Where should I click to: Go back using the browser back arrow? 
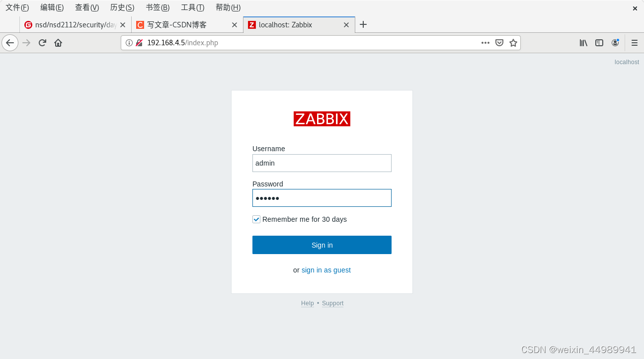(10, 43)
